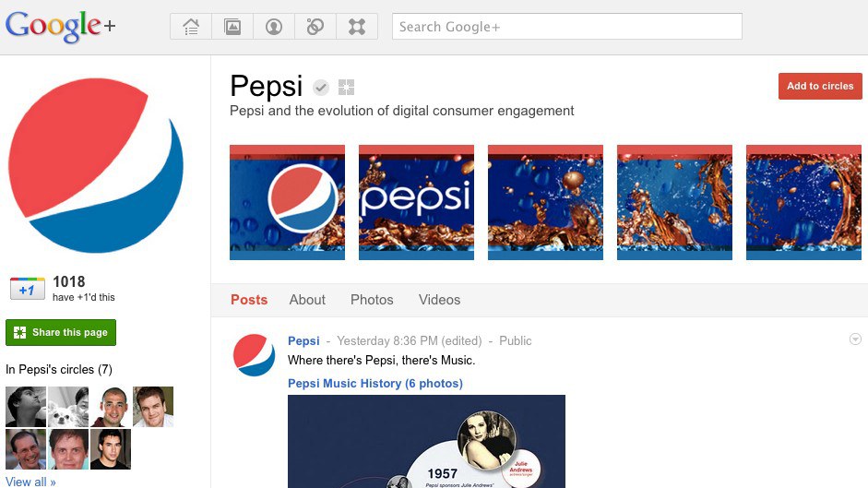Screen dimensions: 868x488
Task: Switch to the Posts tab
Action: (249, 300)
